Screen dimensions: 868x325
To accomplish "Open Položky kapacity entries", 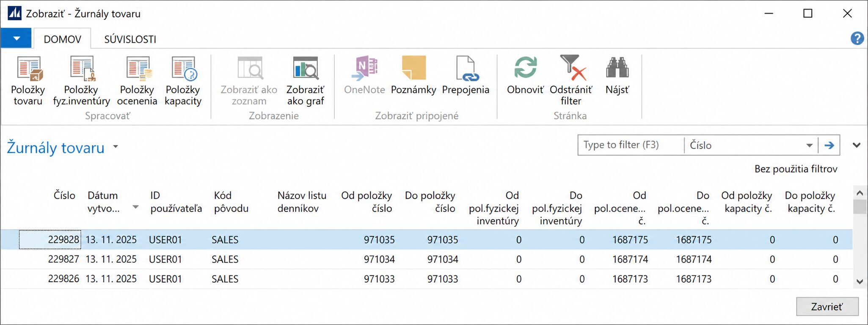I will pos(183,81).
